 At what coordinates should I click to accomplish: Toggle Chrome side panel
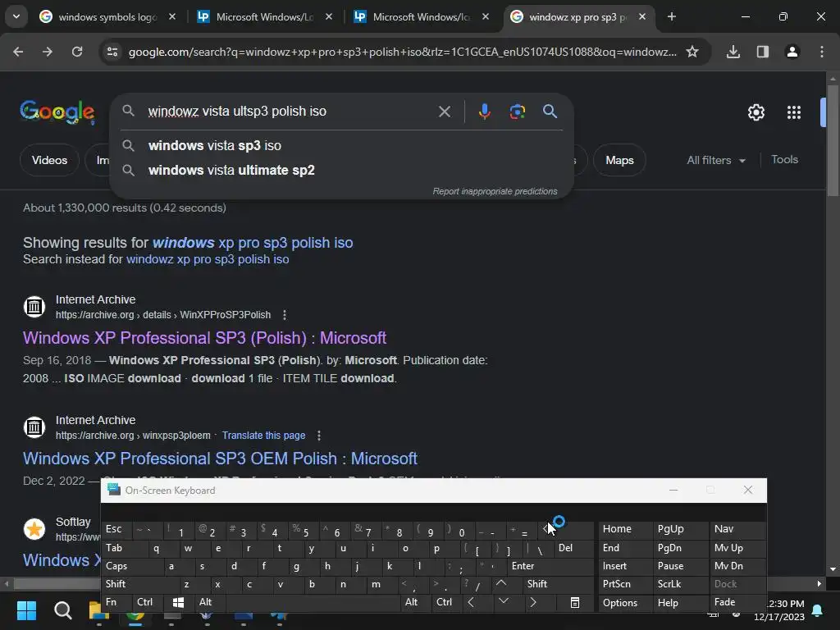pyautogui.click(x=762, y=52)
